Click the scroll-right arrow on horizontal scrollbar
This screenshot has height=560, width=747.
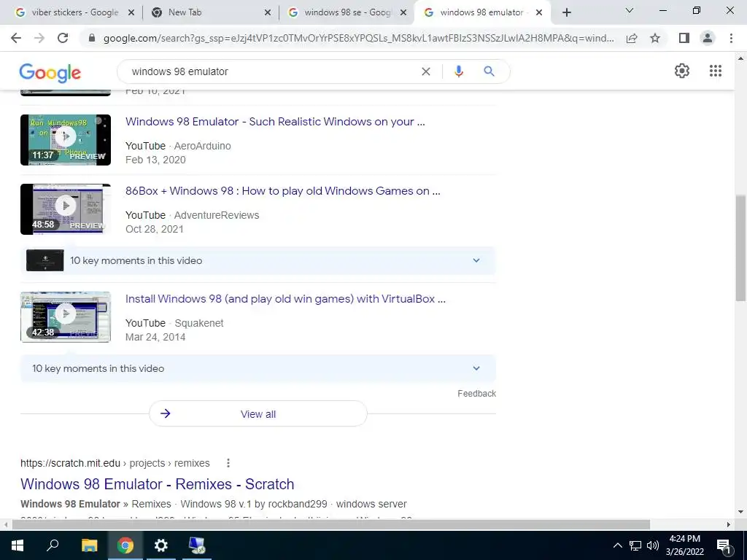[x=729, y=524]
